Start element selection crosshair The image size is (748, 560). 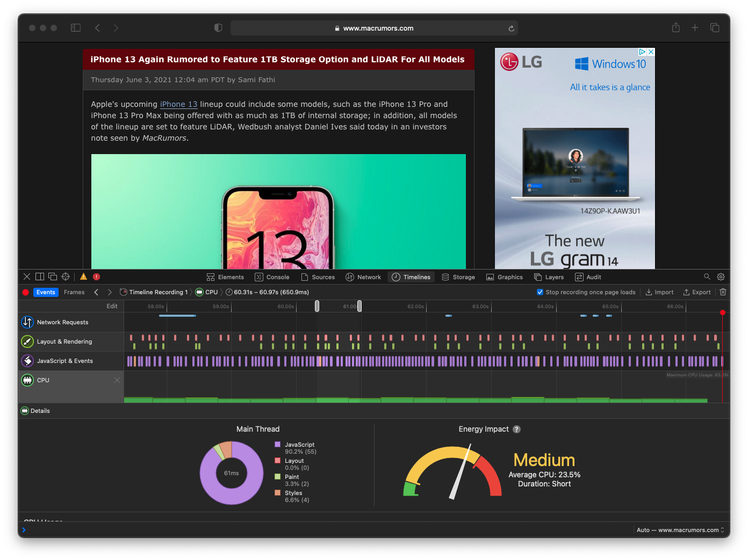coord(66,277)
